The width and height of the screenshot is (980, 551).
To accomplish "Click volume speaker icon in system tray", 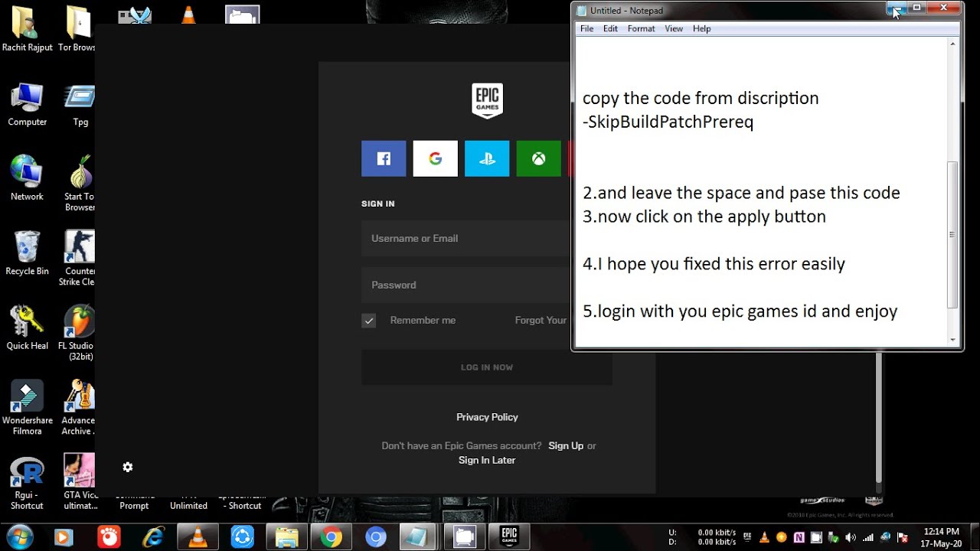I will click(x=851, y=537).
